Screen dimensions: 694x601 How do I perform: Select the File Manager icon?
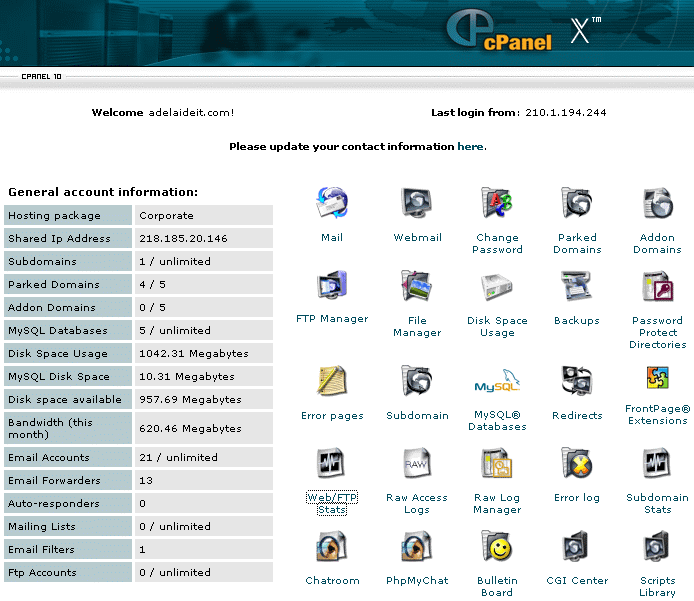417,287
